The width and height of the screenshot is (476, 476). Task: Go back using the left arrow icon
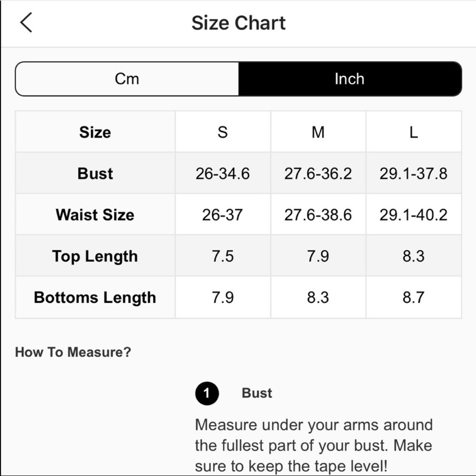pos(26,22)
